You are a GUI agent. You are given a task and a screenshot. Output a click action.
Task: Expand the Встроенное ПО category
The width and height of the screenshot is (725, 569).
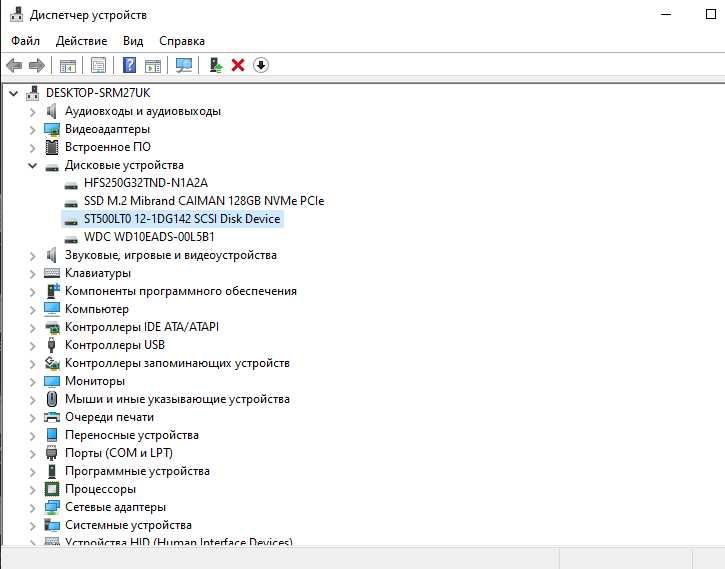32,147
